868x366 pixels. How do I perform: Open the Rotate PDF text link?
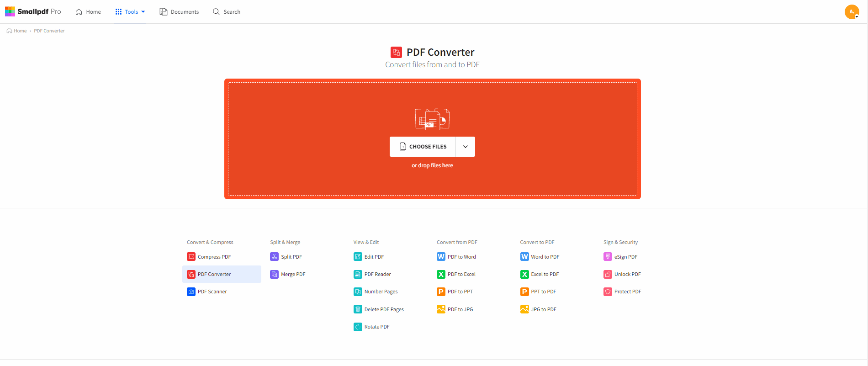pyautogui.click(x=377, y=327)
